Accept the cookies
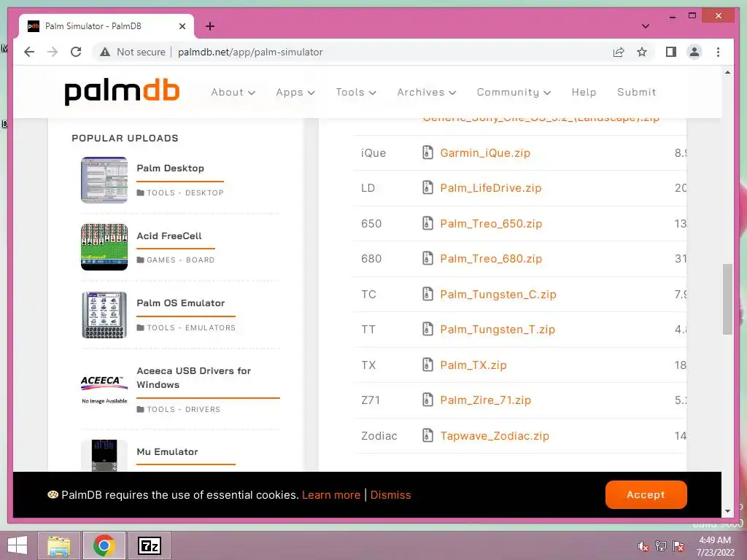This screenshot has width=747, height=560. click(x=646, y=495)
